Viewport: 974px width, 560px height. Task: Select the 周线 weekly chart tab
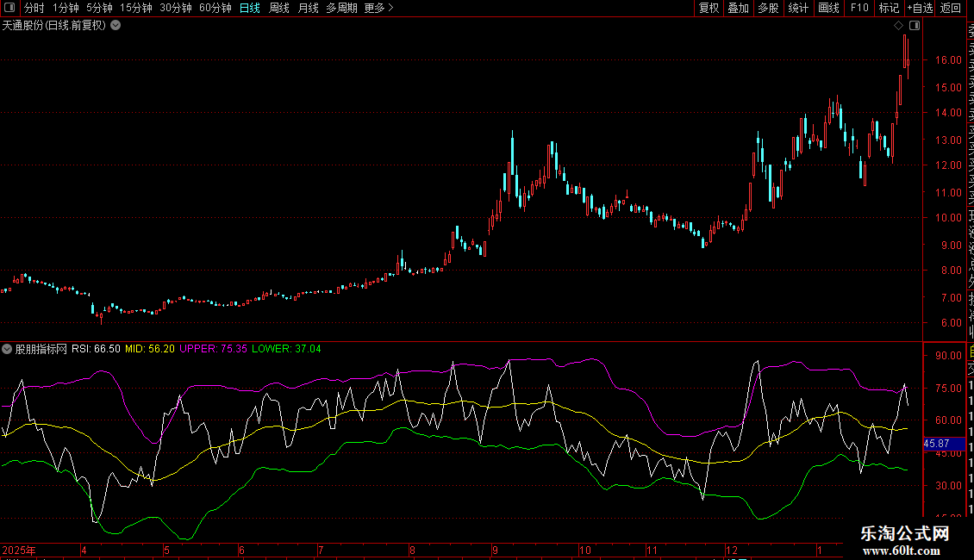[279, 8]
